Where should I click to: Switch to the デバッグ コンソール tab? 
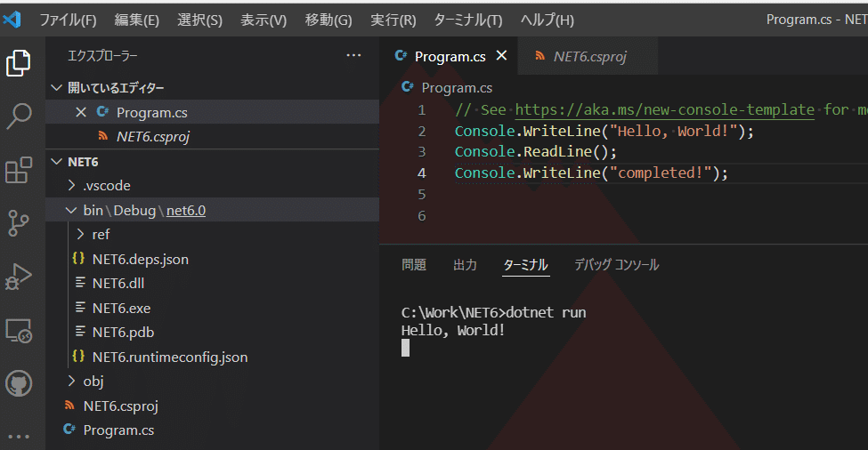click(x=617, y=265)
